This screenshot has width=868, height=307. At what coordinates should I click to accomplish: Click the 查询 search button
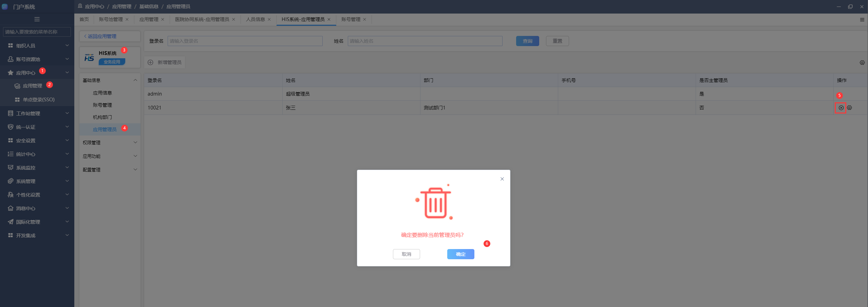(528, 41)
